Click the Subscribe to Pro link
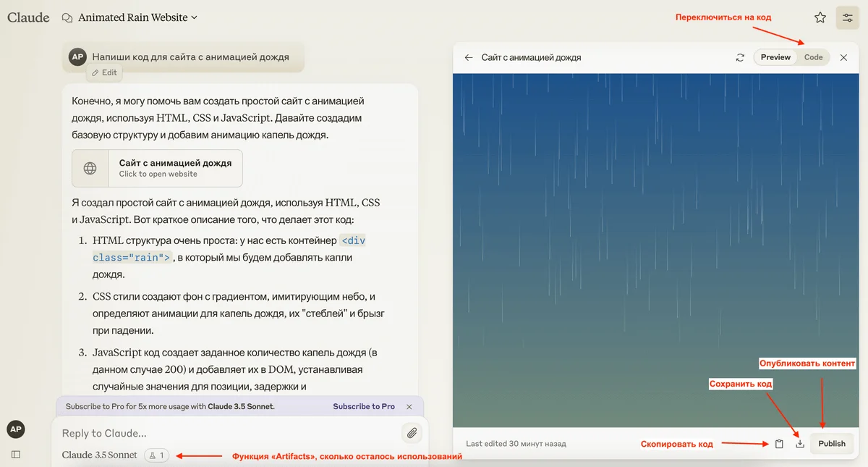868x467 pixels. (x=364, y=407)
